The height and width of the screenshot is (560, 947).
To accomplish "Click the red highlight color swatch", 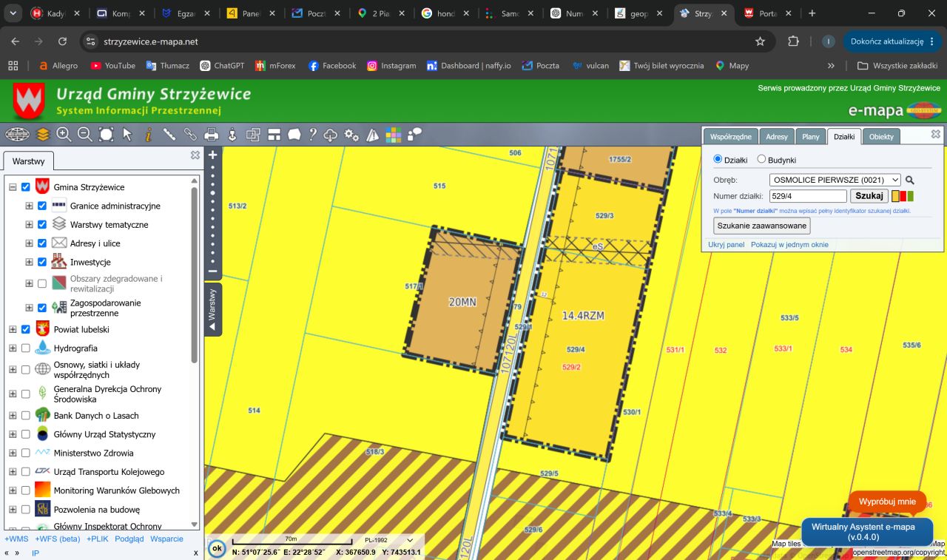I will (903, 196).
